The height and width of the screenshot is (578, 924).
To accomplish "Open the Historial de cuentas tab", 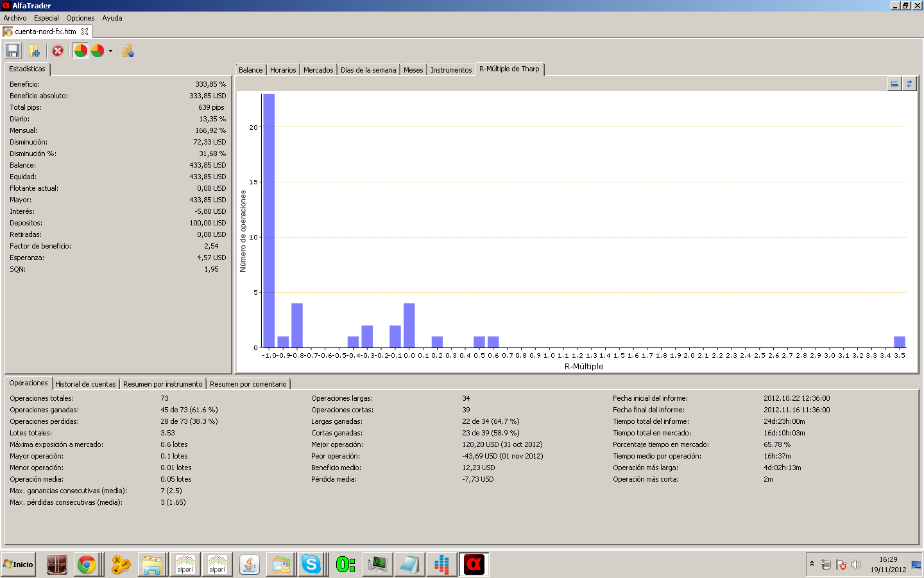I will (85, 384).
